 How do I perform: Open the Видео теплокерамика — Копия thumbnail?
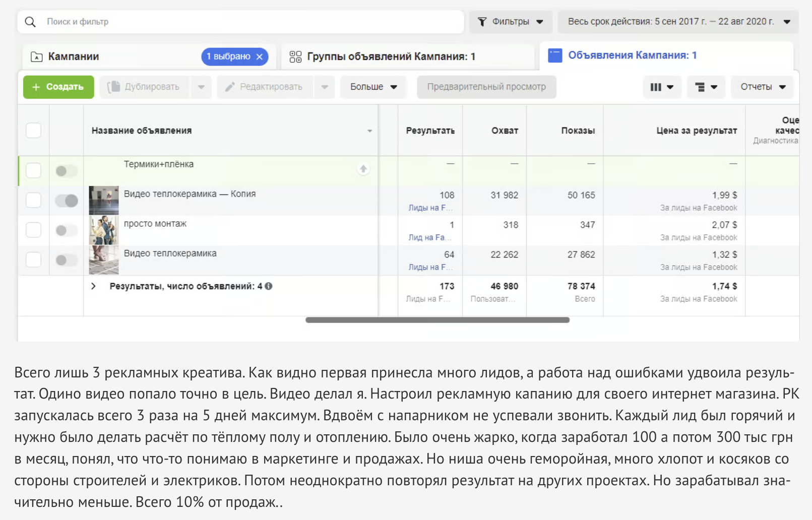(104, 201)
